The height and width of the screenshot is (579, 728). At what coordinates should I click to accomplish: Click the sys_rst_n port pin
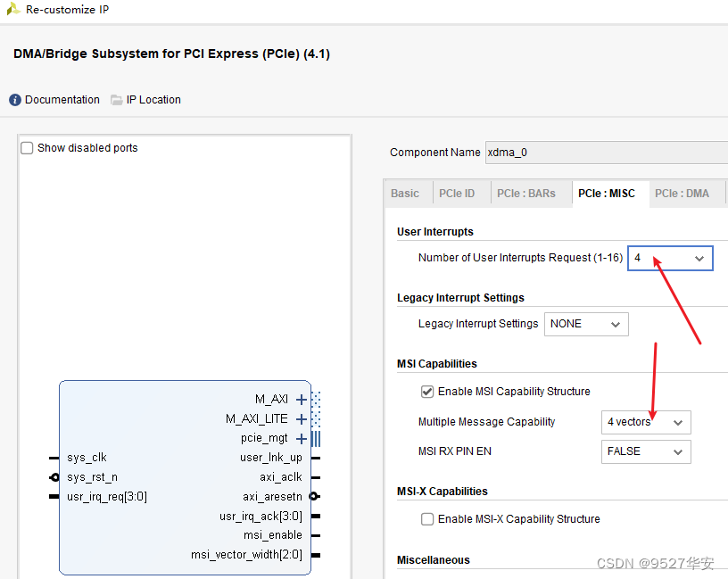[54, 477]
